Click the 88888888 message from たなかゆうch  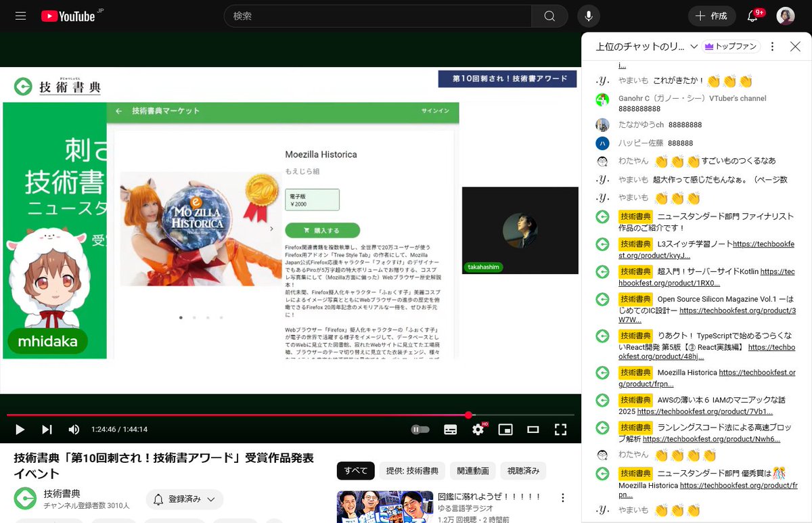(x=685, y=125)
